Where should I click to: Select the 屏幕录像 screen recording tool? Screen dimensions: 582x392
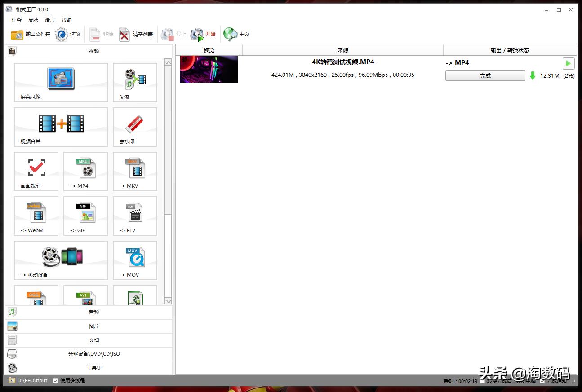click(61, 83)
